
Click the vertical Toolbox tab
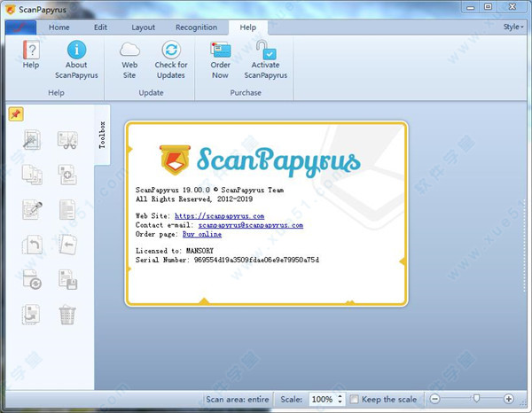pos(102,135)
